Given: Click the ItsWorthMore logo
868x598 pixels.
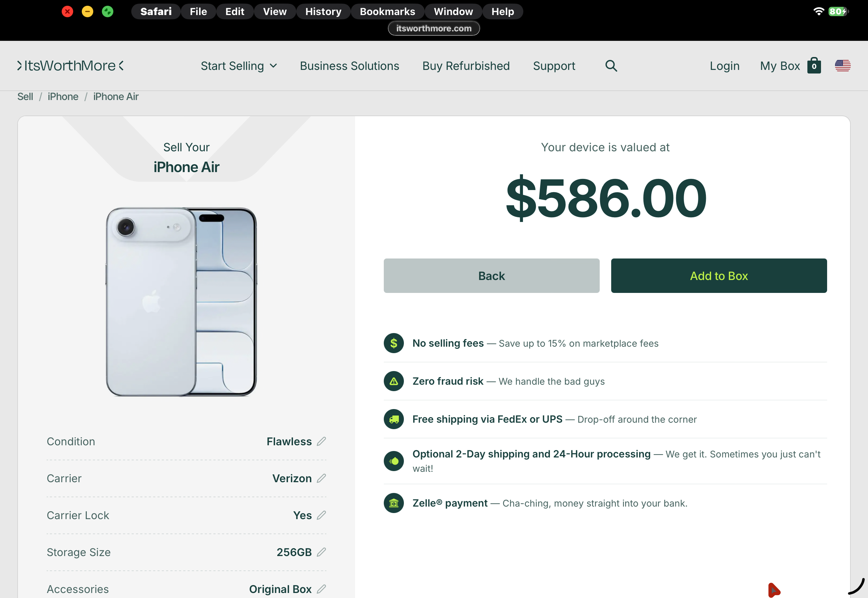Looking at the screenshot, I should (x=70, y=66).
